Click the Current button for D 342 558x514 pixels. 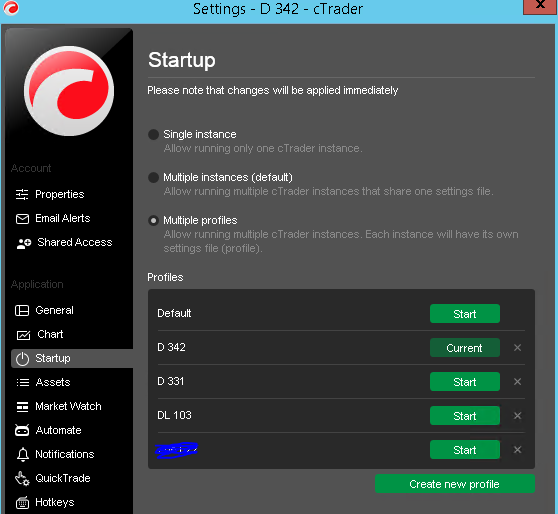coord(465,348)
